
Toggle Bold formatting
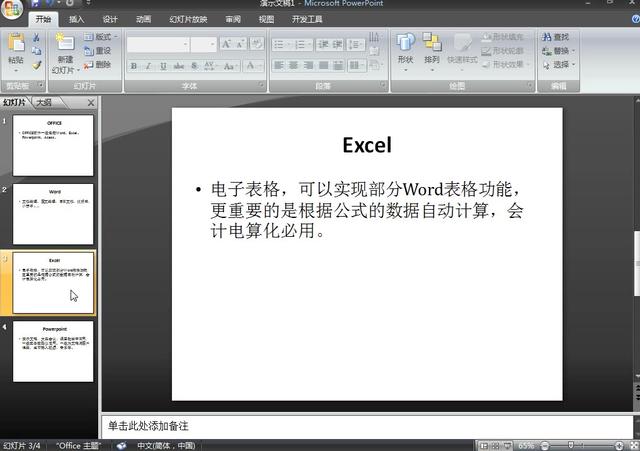pyautogui.click(x=133, y=66)
